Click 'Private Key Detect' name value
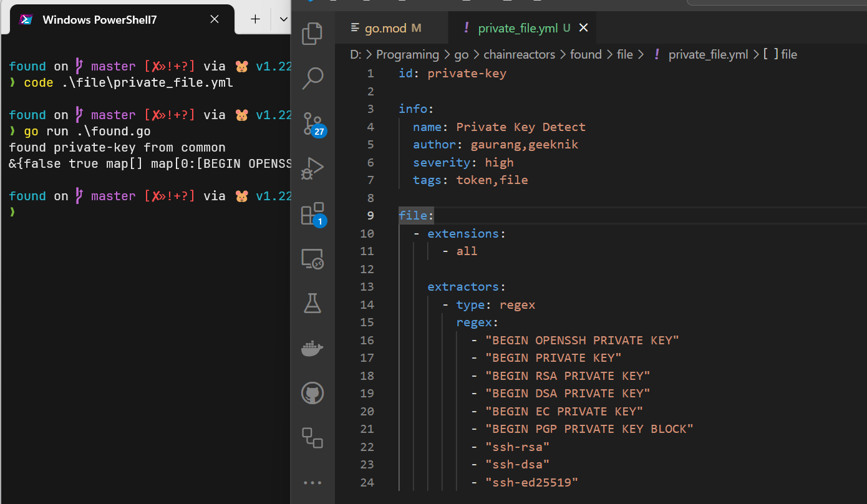This screenshot has height=504, width=867. 521,127
